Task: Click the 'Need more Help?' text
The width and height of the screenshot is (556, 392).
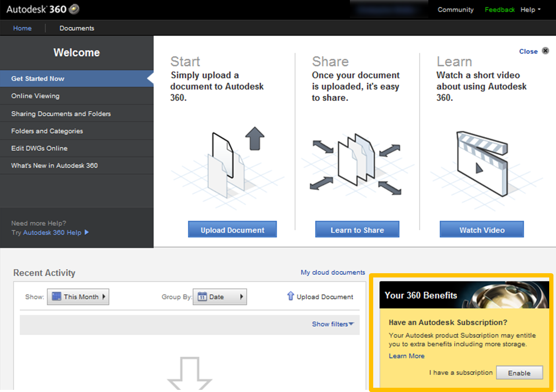Action: [x=39, y=223]
